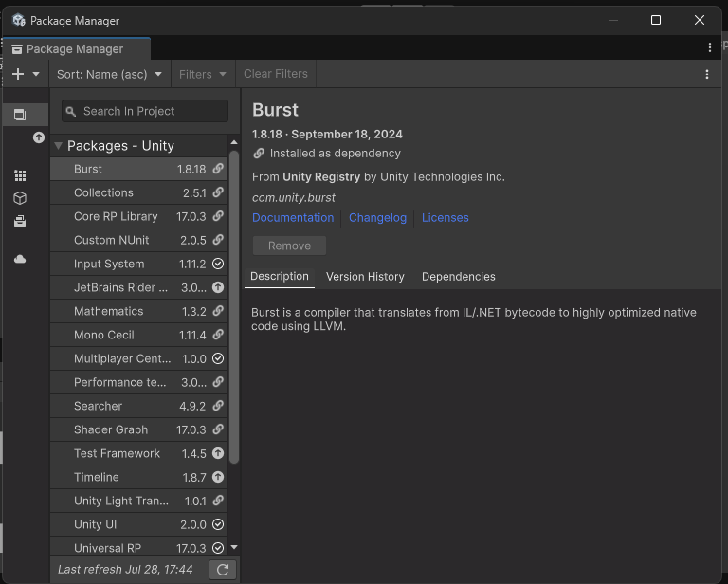Select the Custom NUnit package

pos(138,240)
